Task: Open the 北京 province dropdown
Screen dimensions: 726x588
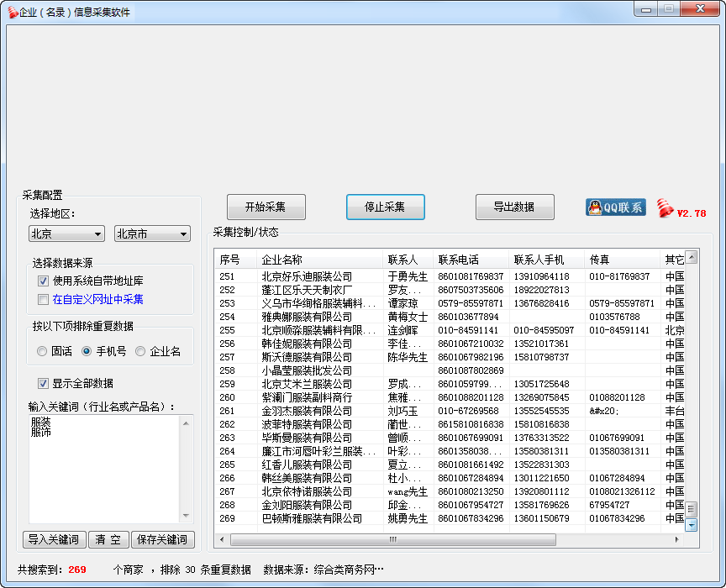Action: 66,234
